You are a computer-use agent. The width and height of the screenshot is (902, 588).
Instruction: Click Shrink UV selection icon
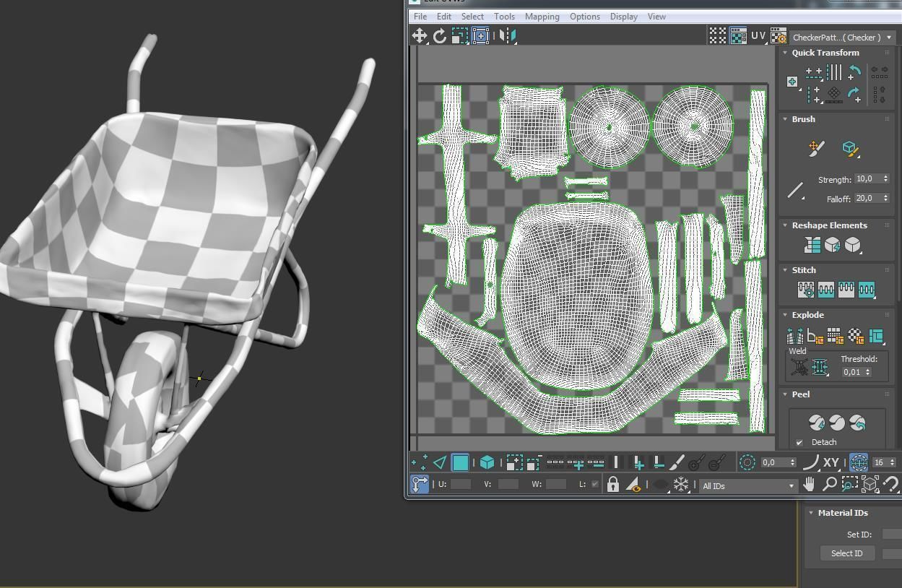[x=534, y=462]
